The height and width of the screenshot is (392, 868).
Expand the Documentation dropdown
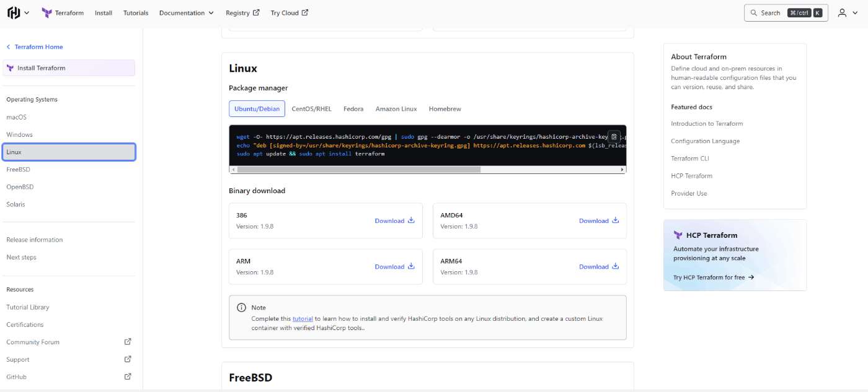187,13
